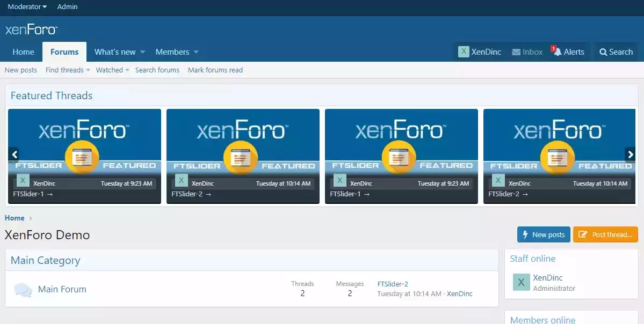This screenshot has height=324, width=644.
Task: Click the Main Forum speech bubble icon
Action: pos(23,290)
